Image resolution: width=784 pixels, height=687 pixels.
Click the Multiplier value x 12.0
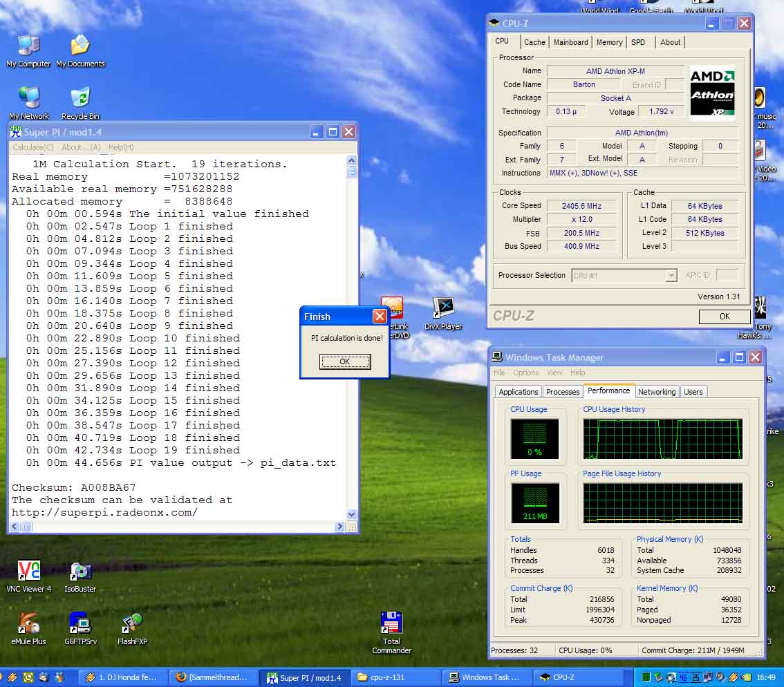tap(581, 220)
